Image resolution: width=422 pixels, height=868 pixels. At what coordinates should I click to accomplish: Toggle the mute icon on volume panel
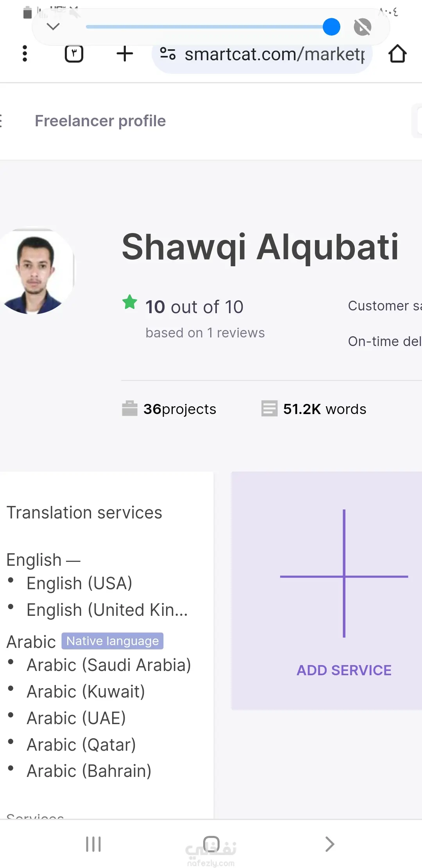362,27
